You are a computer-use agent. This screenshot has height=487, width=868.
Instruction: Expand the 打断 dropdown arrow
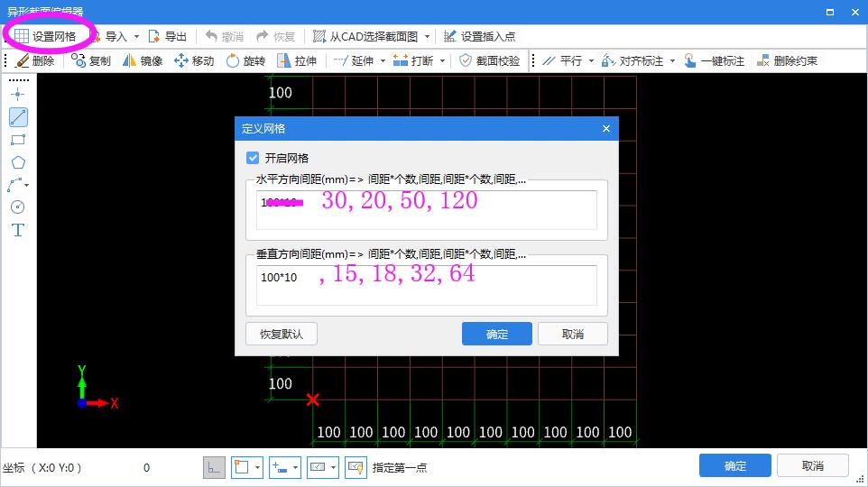[442, 61]
